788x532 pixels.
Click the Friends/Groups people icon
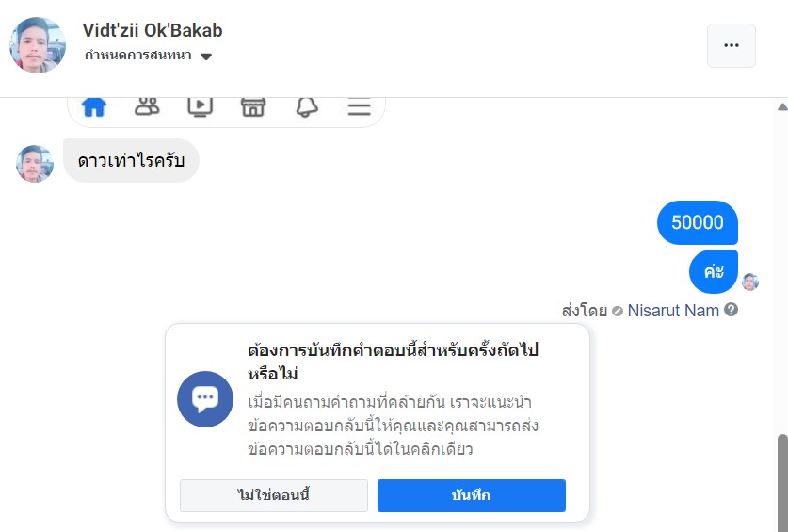coord(147,106)
